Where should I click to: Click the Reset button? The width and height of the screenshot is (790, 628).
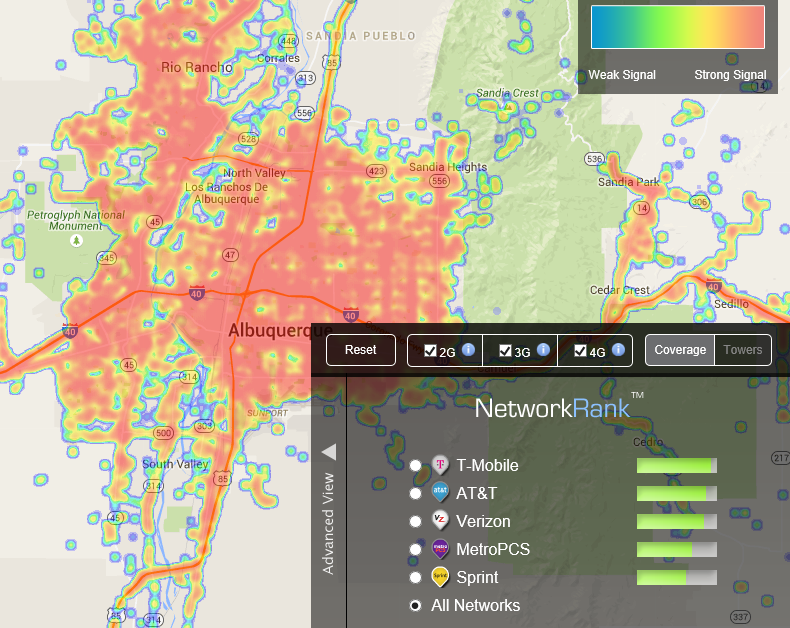(x=361, y=350)
